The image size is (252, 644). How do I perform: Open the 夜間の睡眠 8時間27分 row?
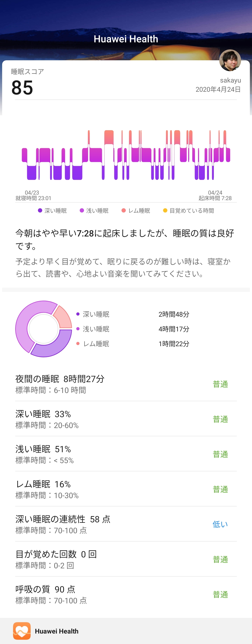pyautogui.click(x=126, y=384)
